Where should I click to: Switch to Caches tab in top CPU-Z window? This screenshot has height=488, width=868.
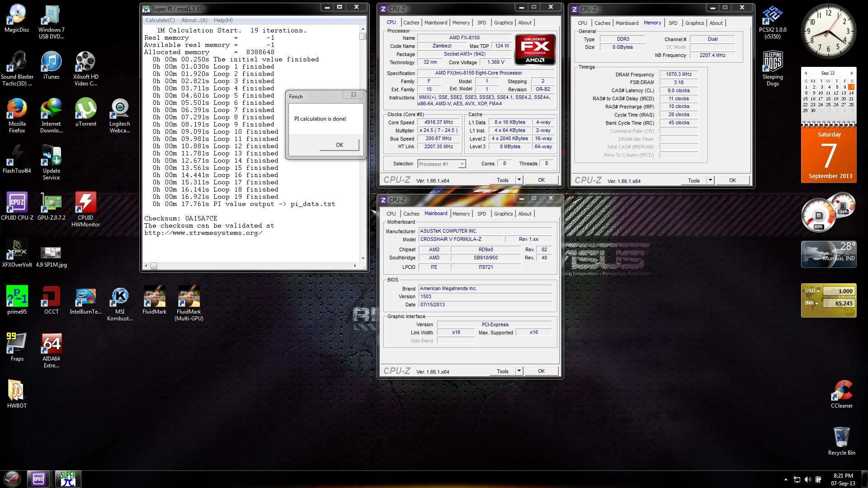(411, 23)
